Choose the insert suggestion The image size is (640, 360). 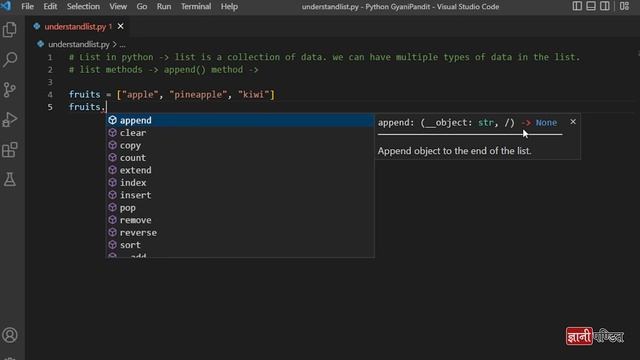(x=240, y=195)
